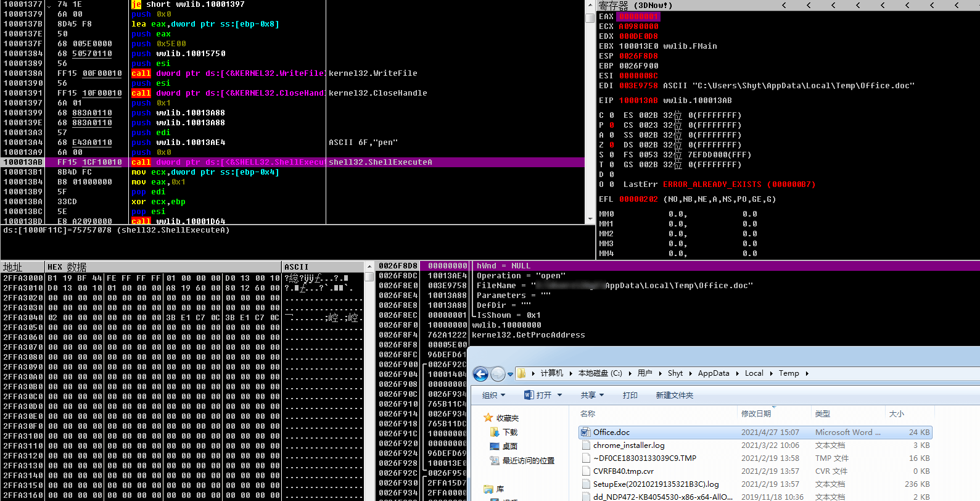Image resolution: width=980 pixels, height=501 pixels.
Task: Click the EBX register value 100013E0
Action: coord(639,46)
